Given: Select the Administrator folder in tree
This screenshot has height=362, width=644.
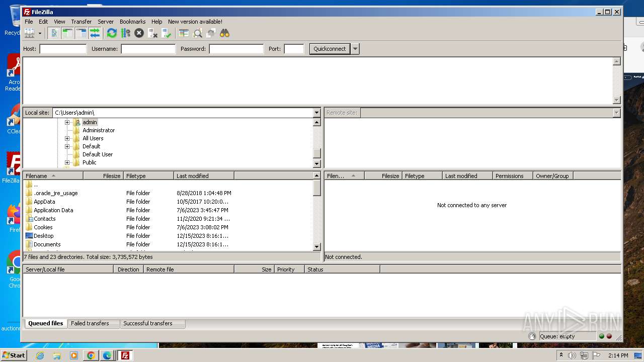Looking at the screenshot, I should point(99,130).
